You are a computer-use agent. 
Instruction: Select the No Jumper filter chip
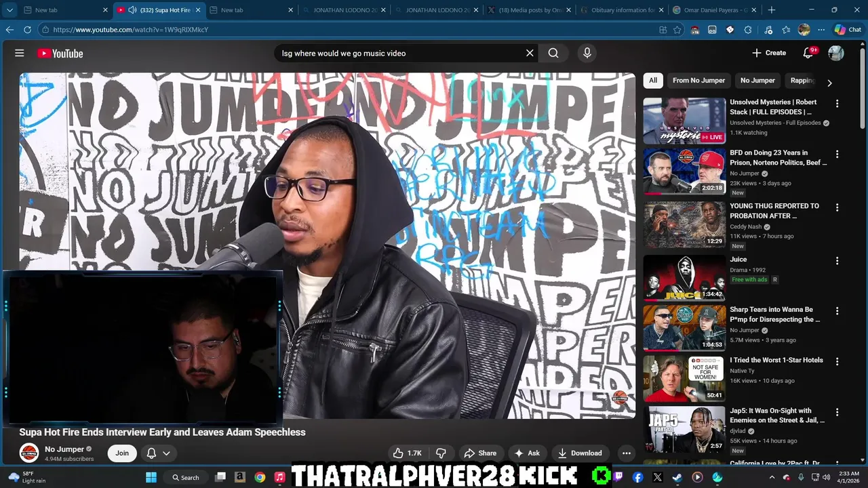[757, 80]
